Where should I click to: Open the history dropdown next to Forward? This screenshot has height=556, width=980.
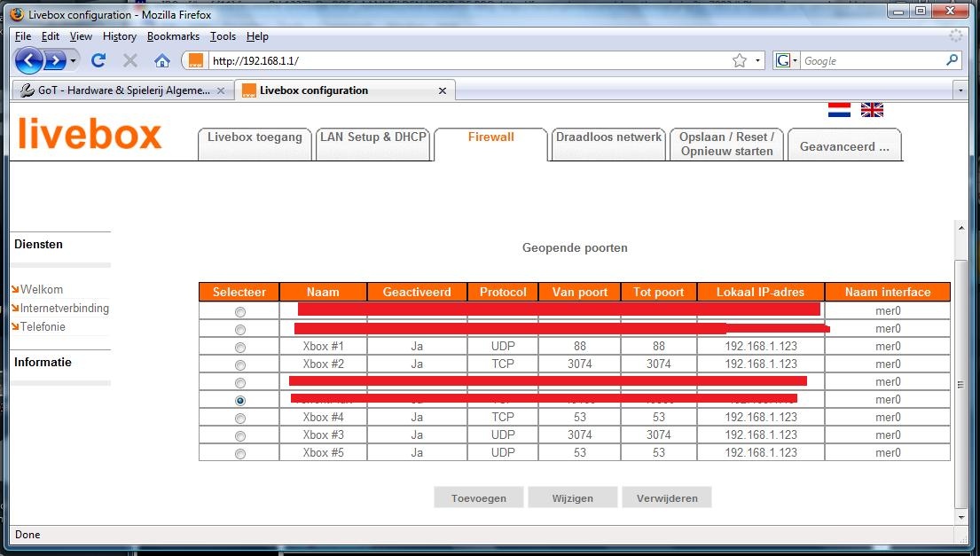73,60
